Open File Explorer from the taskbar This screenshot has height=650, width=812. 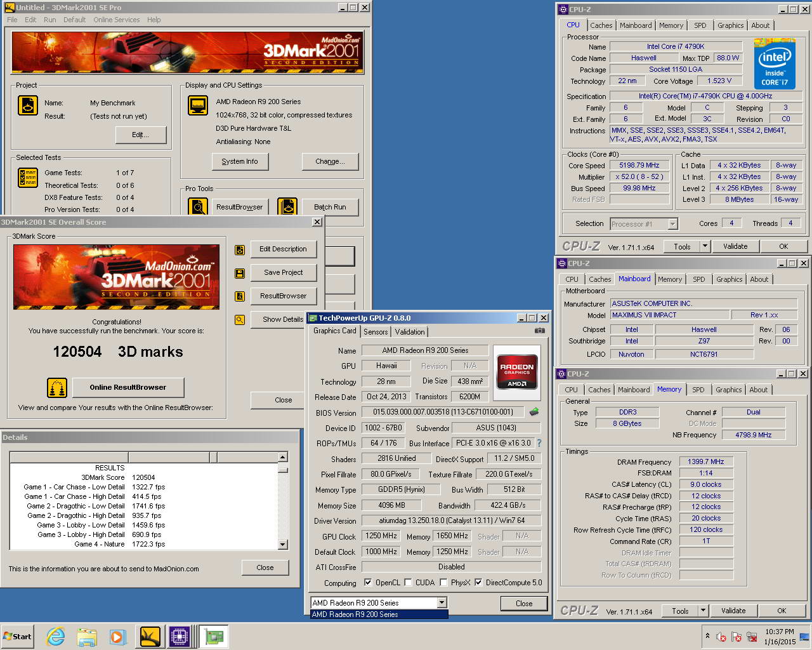pos(86,637)
